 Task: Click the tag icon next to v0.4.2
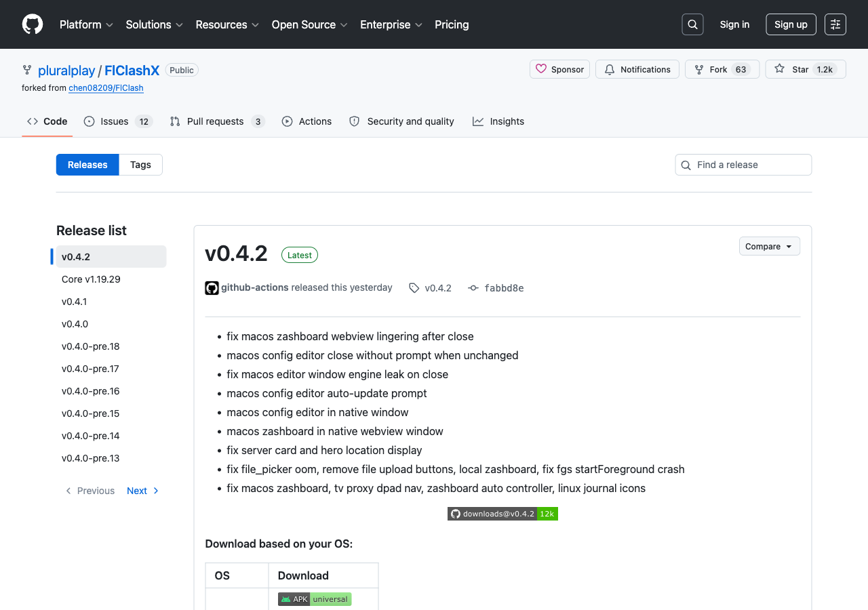click(x=414, y=288)
